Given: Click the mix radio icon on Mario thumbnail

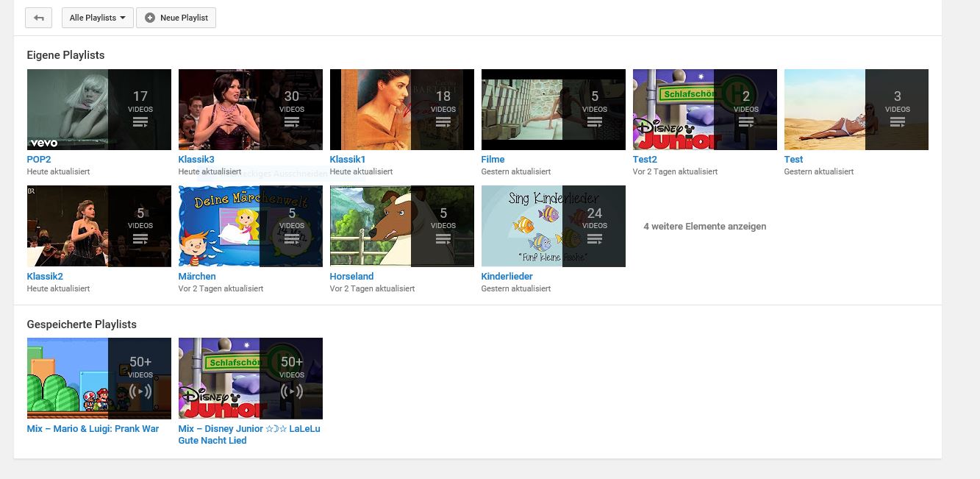Looking at the screenshot, I should [x=140, y=391].
